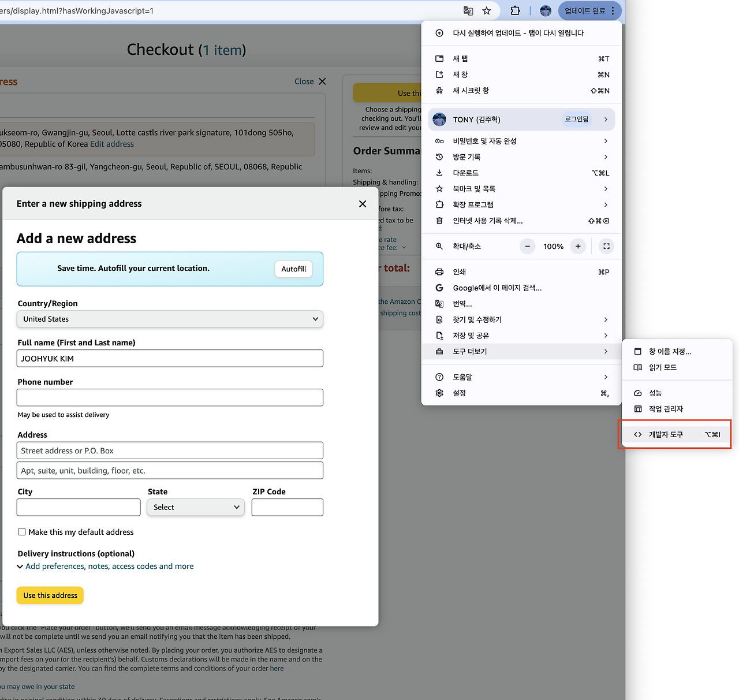
Task: Open 방문 기록 history submenu
Action: [521, 157]
